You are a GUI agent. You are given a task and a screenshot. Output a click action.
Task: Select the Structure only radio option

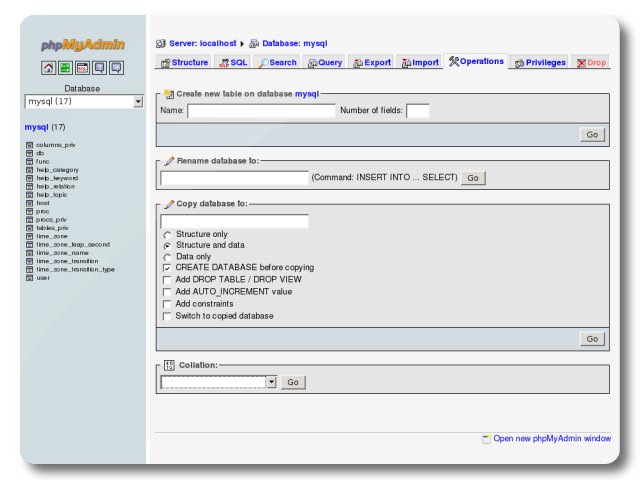167,234
